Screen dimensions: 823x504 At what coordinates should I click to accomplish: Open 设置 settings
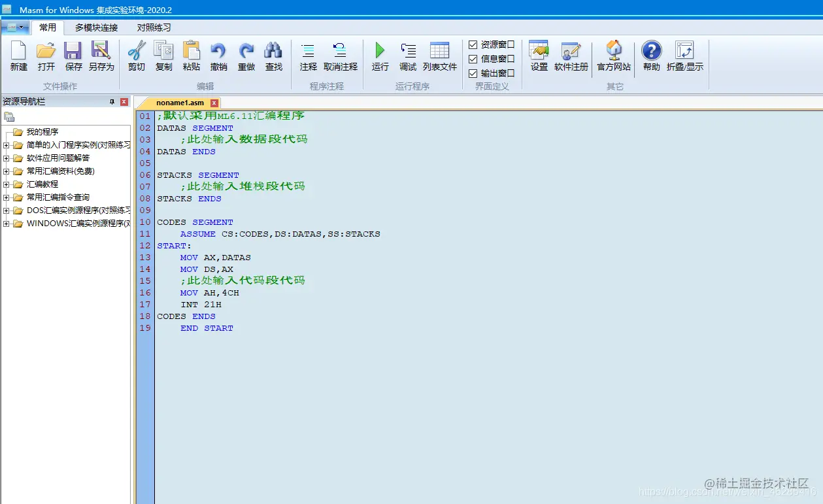(539, 56)
